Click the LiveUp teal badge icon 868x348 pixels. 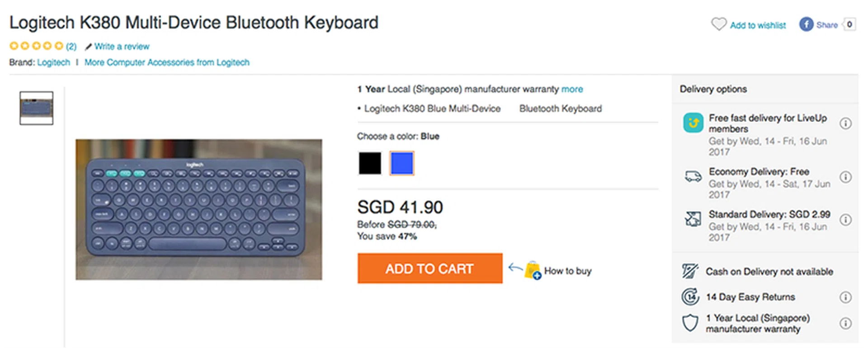[693, 123]
